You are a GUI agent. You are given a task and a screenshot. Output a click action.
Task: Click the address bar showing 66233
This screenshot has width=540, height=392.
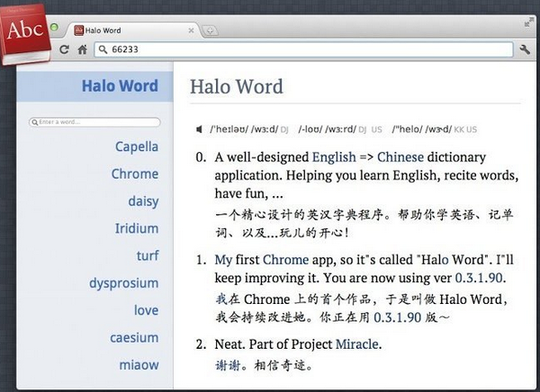[x=304, y=49]
